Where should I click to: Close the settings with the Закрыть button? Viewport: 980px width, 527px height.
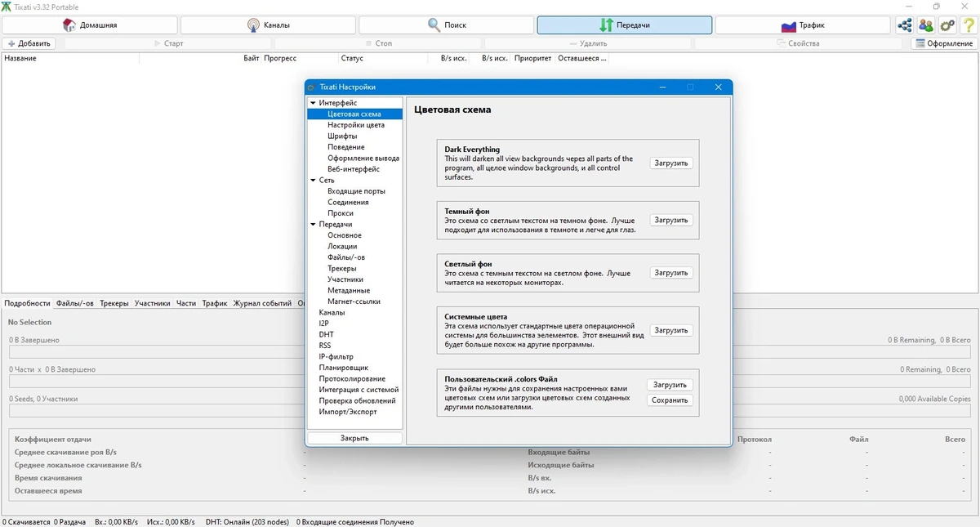(354, 438)
